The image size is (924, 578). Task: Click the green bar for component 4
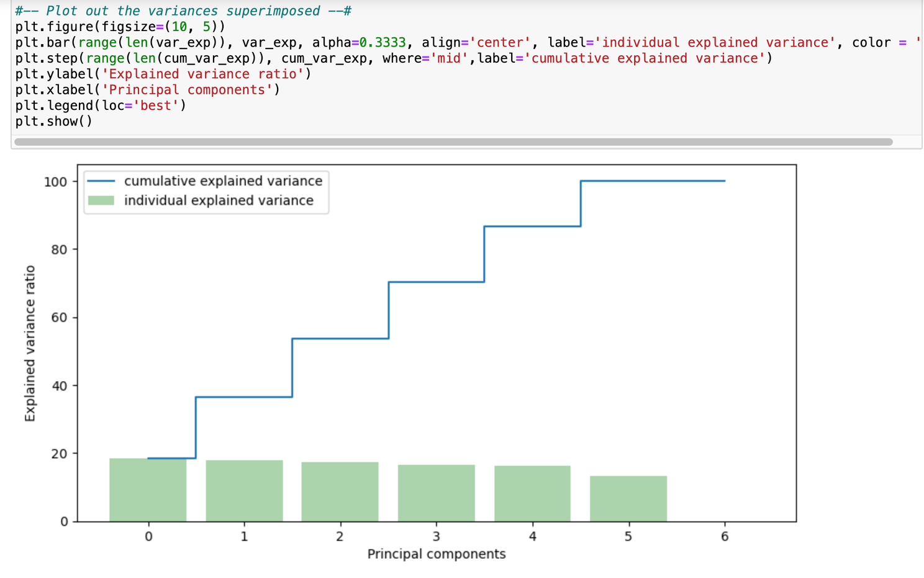532,494
